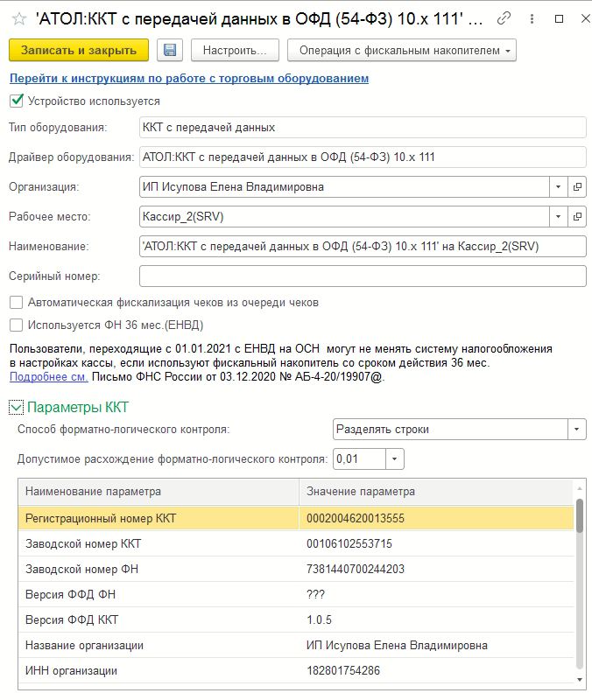
Task: Open 'Операция с фискальным накопителем' menu
Action: (x=401, y=51)
